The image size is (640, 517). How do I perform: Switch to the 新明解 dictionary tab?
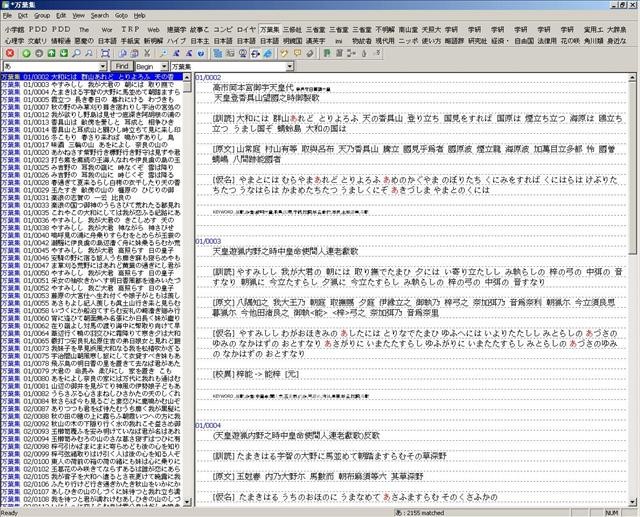pyautogui.click(x=153, y=41)
